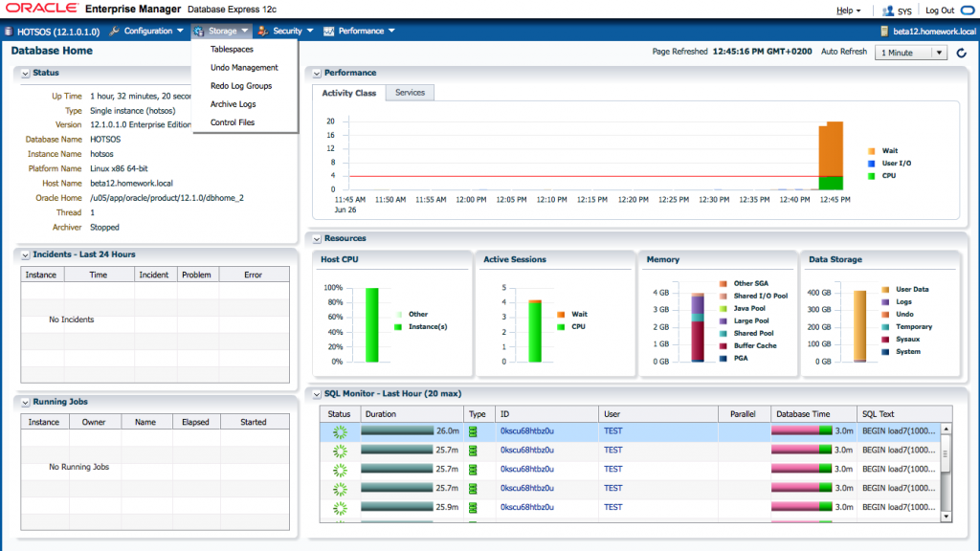Choose Redo Log Groups menu item
Image resolution: width=980 pixels, height=551 pixels.
tap(241, 86)
